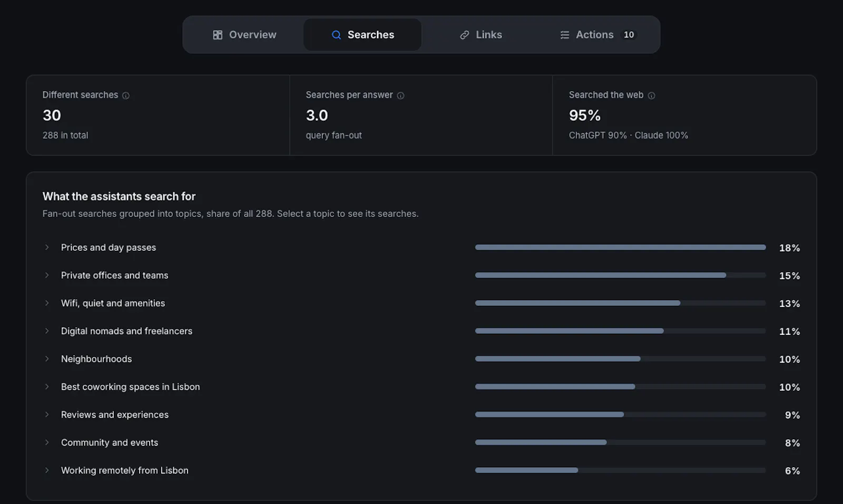
Task: Select the Prices and day passes topic
Action: coord(109,248)
